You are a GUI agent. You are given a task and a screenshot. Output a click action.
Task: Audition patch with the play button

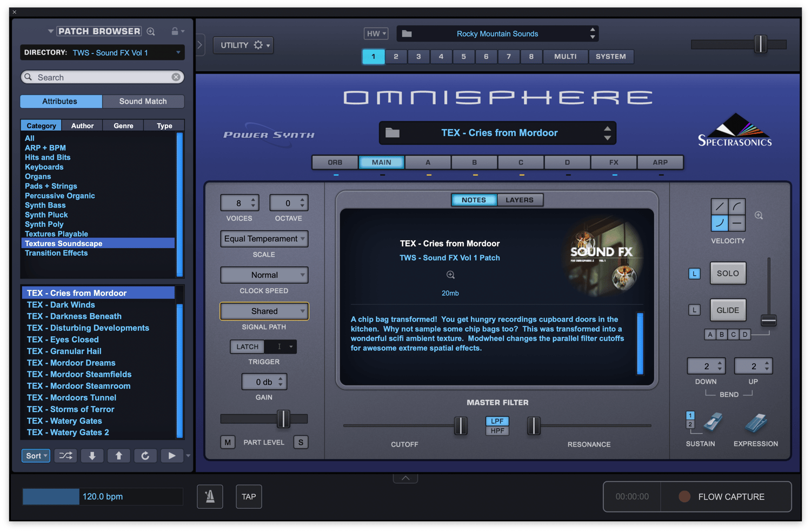[x=171, y=456]
